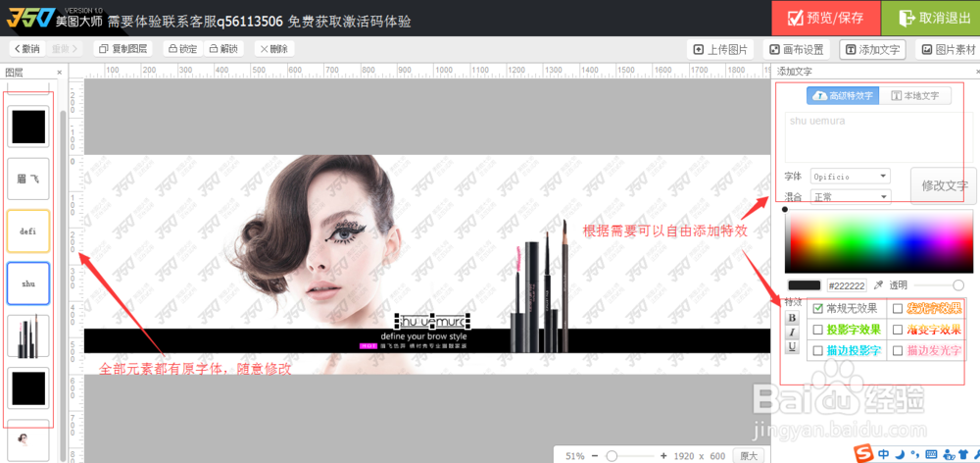The image size is (980, 463).
Task: Click the define your brow style text
Action: (x=423, y=336)
